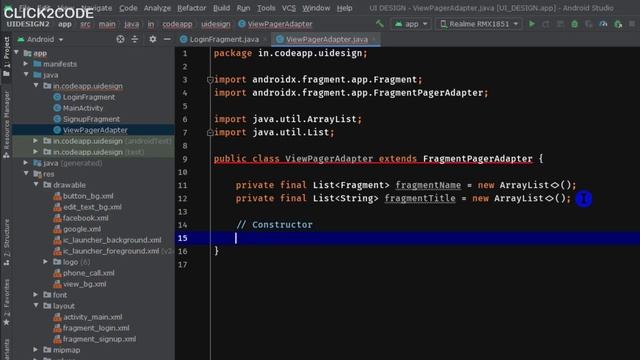Click the main breadcrumb in navigation bar
This screenshot has height=360, width=640.
click(x=107, y=24)
